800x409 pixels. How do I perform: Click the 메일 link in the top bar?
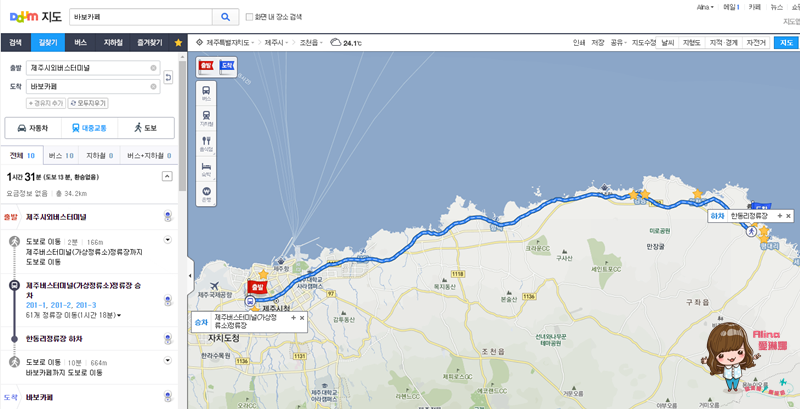click(x=731, y=7)
